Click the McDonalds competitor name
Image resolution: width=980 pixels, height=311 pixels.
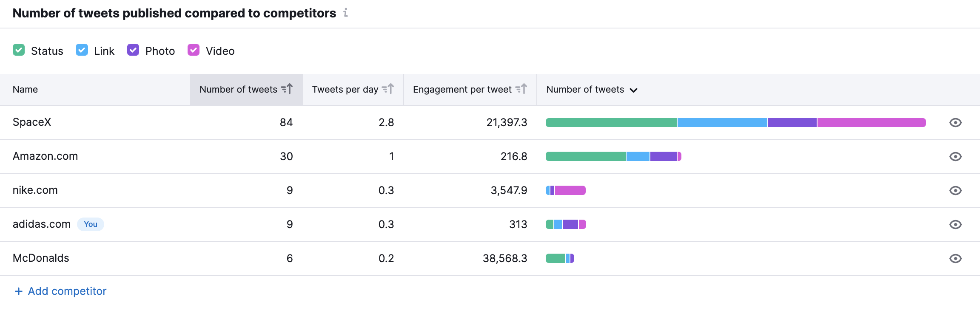(x=41, y=258)
